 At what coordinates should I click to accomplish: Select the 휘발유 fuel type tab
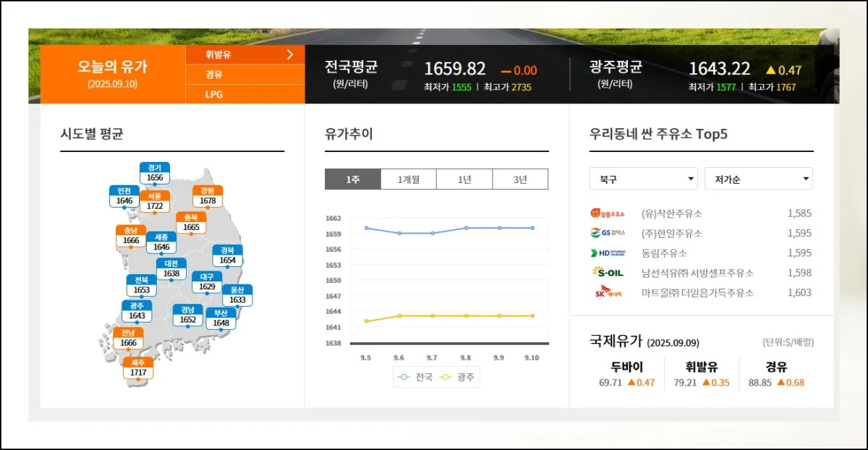pyautogui.click(x=245, y=54)
